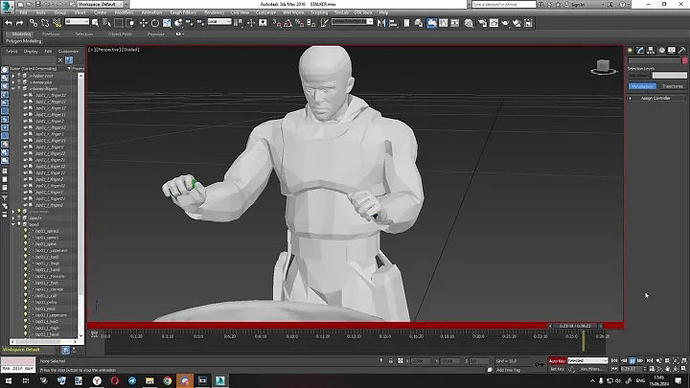Open Utilities command panel tab
Viewport: 690px width, 388px height.
click(682, 51)
